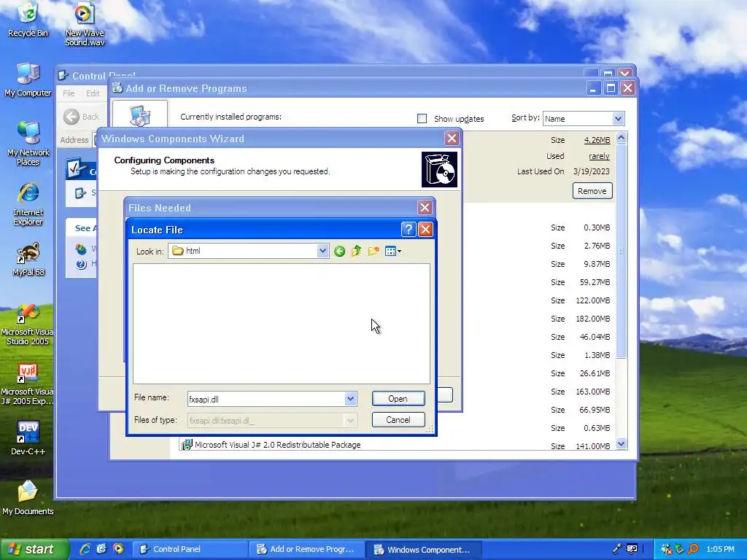Create new folder in Locate File dialog

click(373, 251)
